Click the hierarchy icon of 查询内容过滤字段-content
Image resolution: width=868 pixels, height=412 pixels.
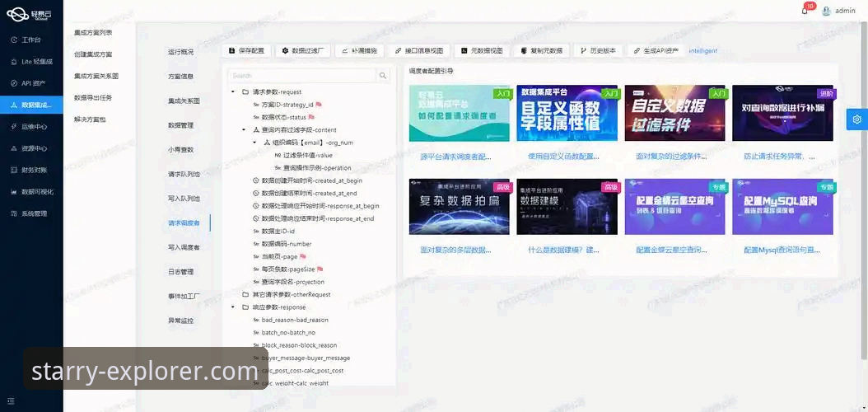pyautogui.click(x=256, y=129)
